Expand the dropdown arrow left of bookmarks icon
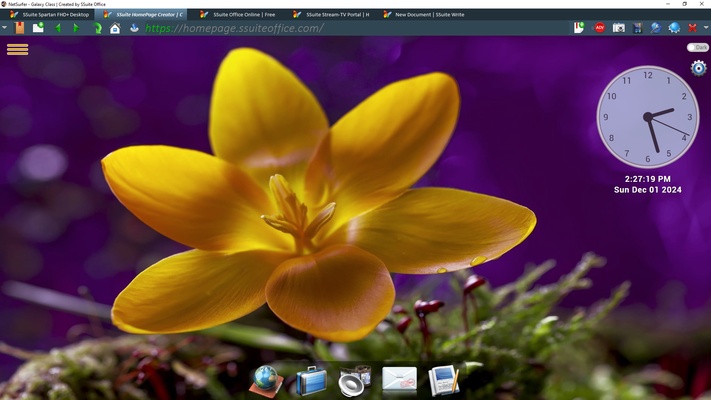The image size is (711, 400). pos(4,28)
